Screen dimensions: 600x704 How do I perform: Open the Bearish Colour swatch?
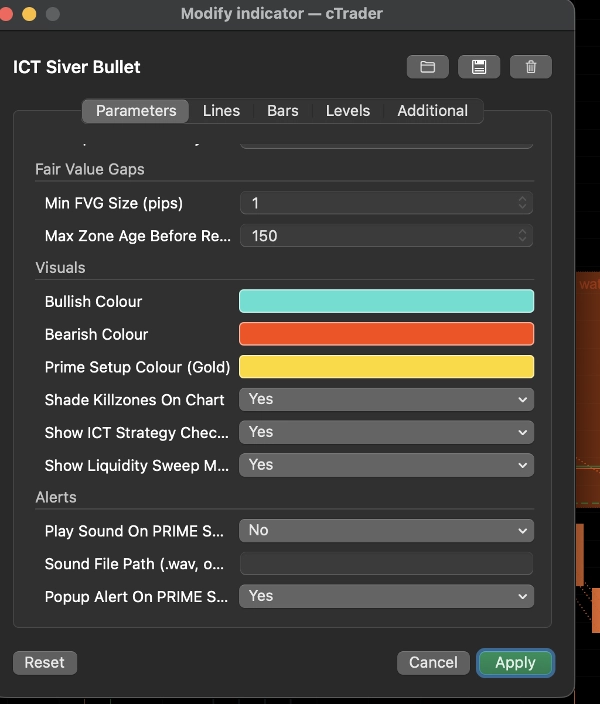point(386,334)
